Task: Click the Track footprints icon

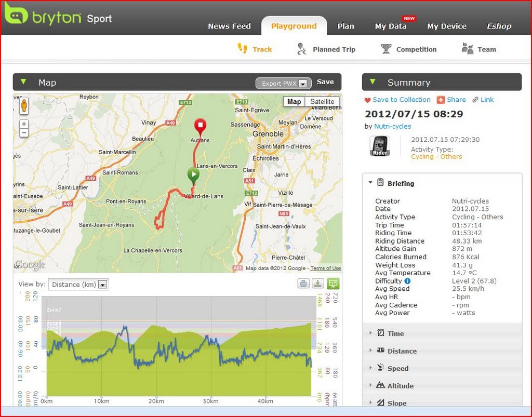Action: tap(242, 48)
